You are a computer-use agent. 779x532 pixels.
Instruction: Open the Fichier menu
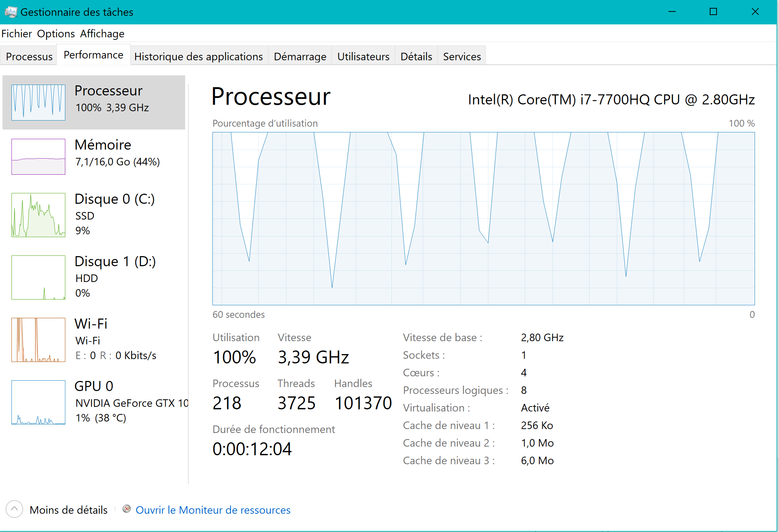pos(17,34)
